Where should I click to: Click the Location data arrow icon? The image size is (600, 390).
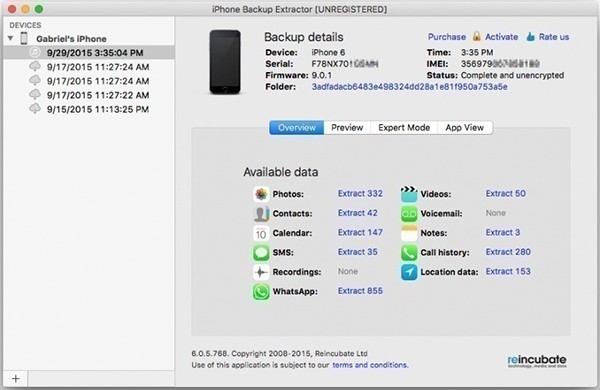click(x=409, y=272)
